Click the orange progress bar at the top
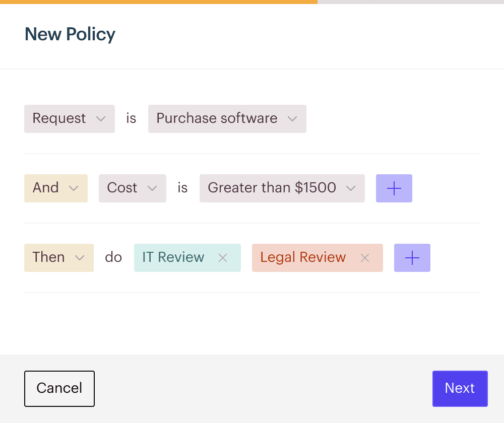The image size is (504, 423). click(159, 2)
